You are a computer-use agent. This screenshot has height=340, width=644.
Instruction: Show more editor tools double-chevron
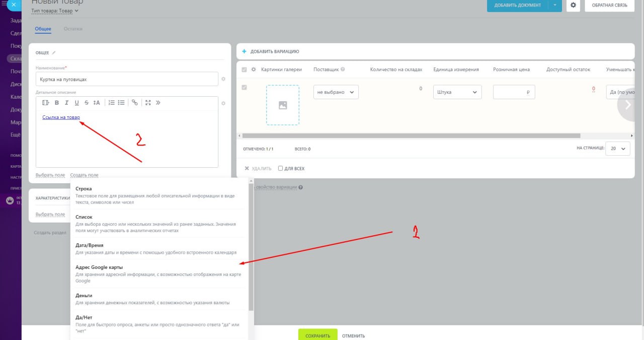158,103
